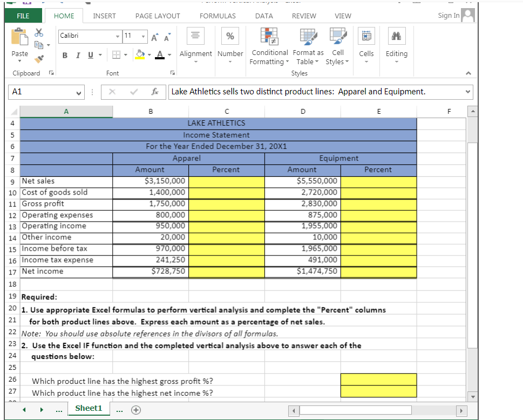This screenshot has width=523, height=420.
Task: Open the DATA ribbon tab
Action: click(264, 16)
